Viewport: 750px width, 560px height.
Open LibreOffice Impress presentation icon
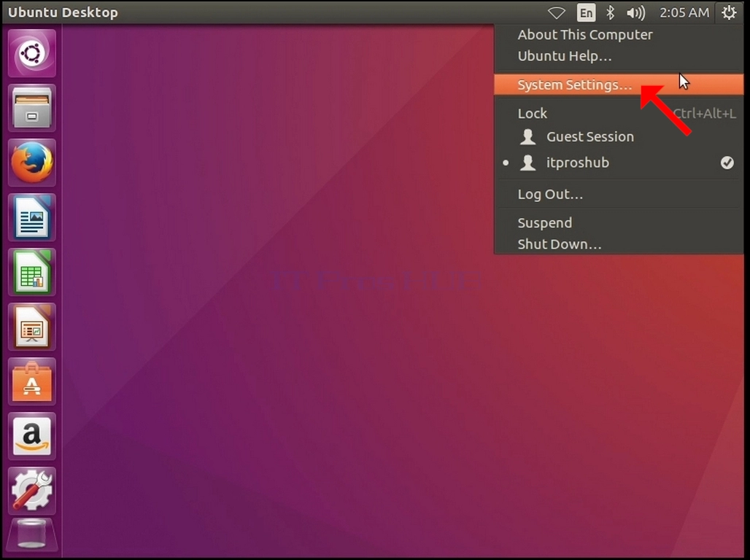pyautogui.click(x=32, y=327)
